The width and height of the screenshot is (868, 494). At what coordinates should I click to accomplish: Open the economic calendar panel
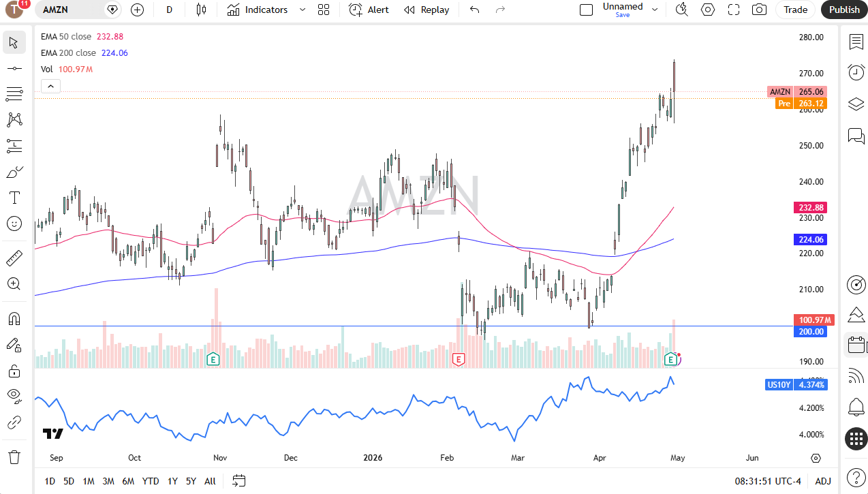856,345
